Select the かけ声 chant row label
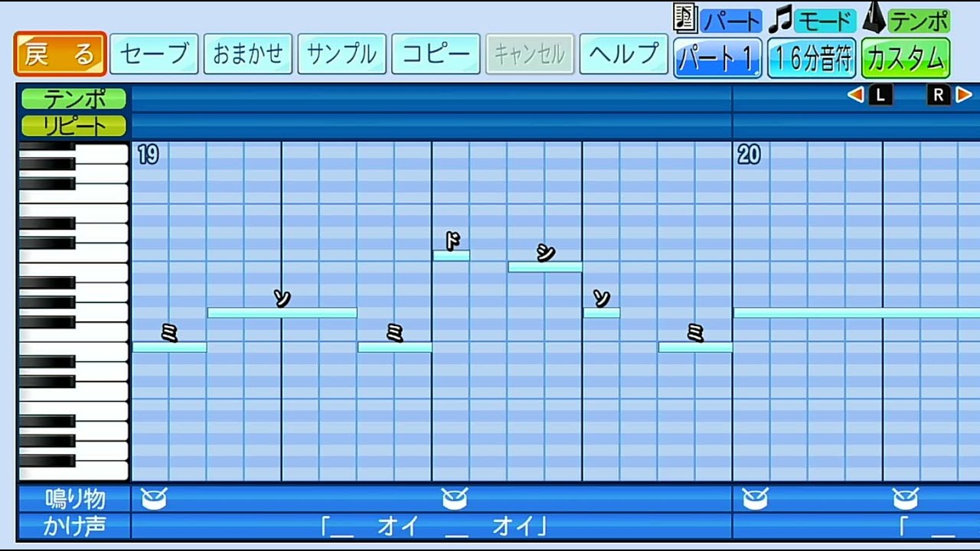The height and width of the screenshot is (551, 980). [74, 526]
